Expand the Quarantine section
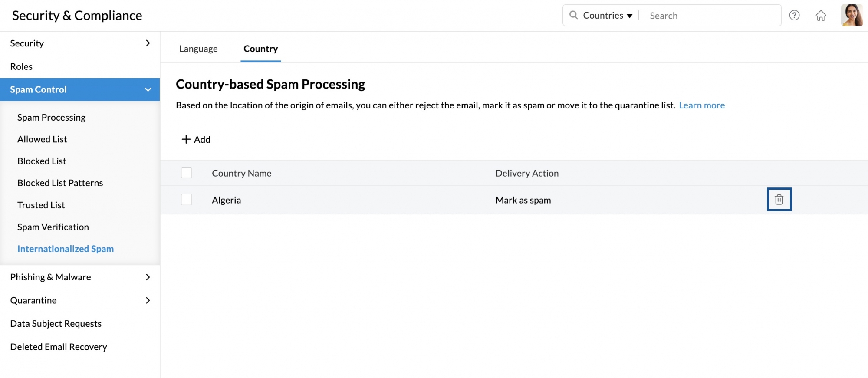This screenshot has height=378, width=868. (80, 300)
